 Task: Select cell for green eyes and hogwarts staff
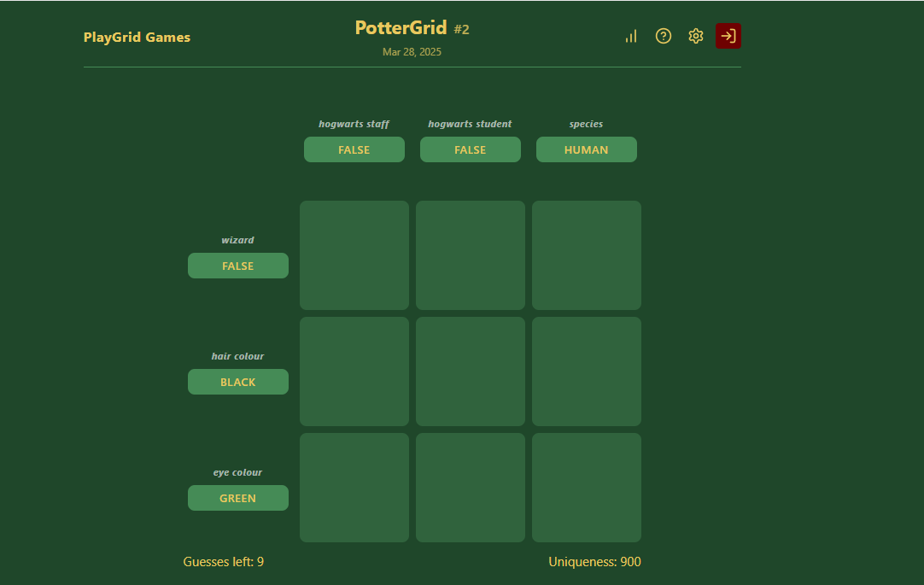(x=354, y=487)
